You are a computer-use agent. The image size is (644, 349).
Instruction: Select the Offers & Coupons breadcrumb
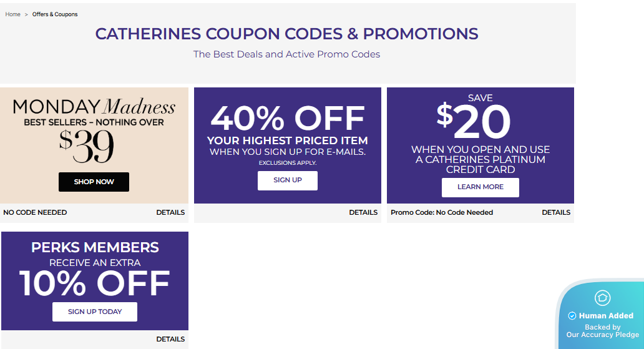55,14
